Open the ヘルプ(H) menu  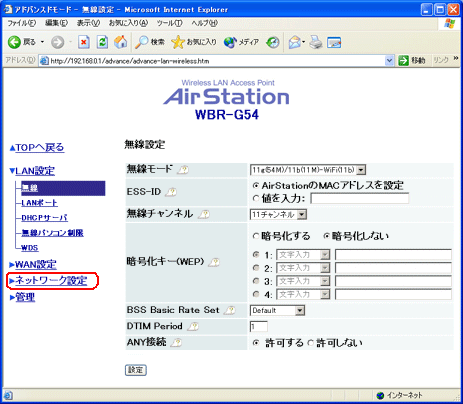pos(204,23)
